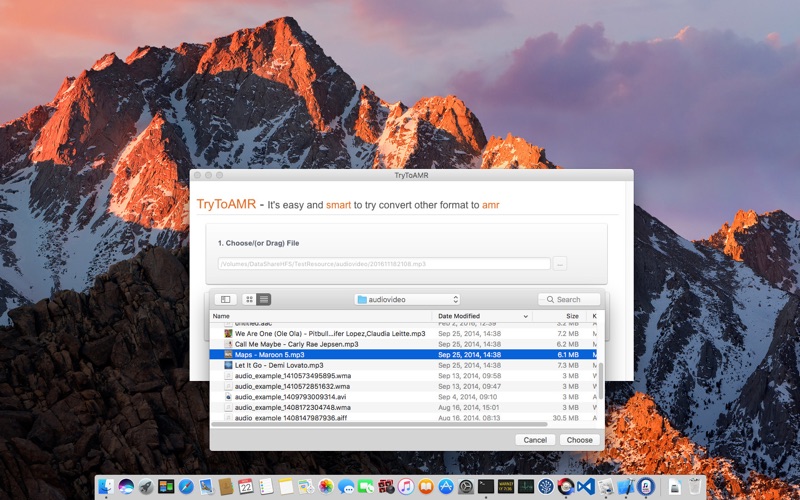Click the Choose button
This screenshot has height=500, width=800.
coord(580,440)
